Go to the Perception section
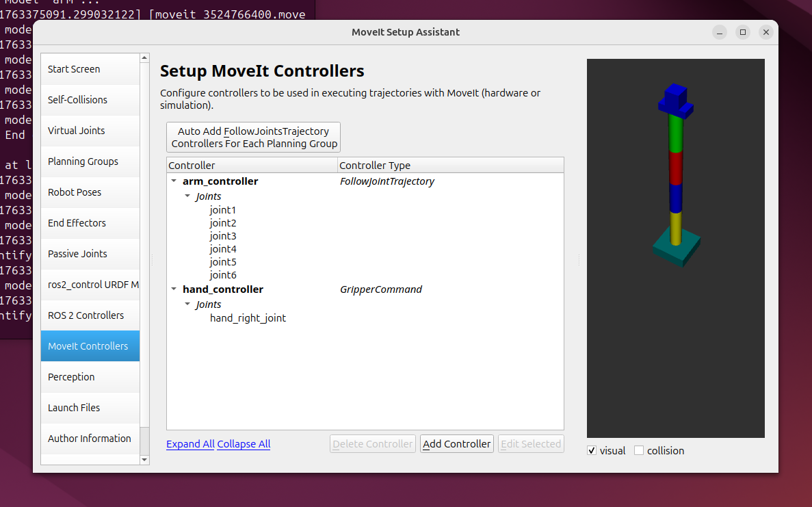812x507 pixels. click(90, 377)
